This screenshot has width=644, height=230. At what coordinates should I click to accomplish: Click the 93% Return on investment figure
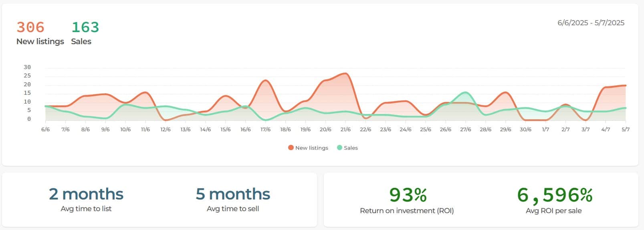click(408, 195)
